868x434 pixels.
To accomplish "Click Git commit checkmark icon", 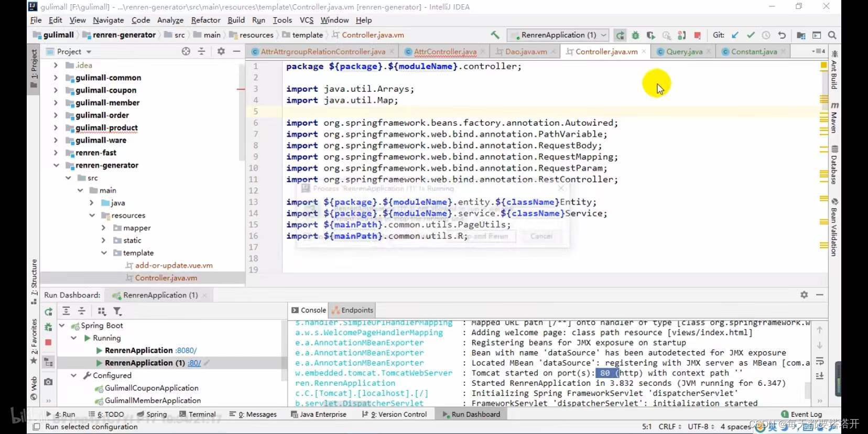I will tap(751, 35).
